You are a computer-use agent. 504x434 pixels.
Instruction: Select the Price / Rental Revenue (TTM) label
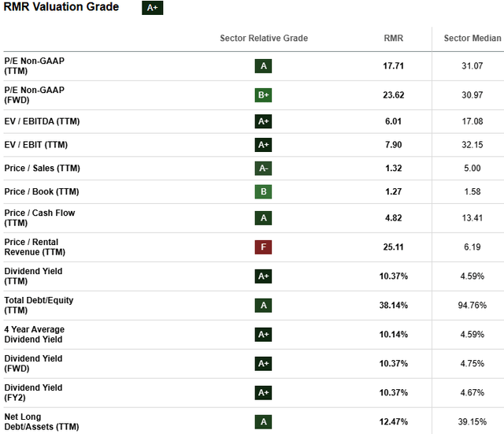tap(35, 247)
